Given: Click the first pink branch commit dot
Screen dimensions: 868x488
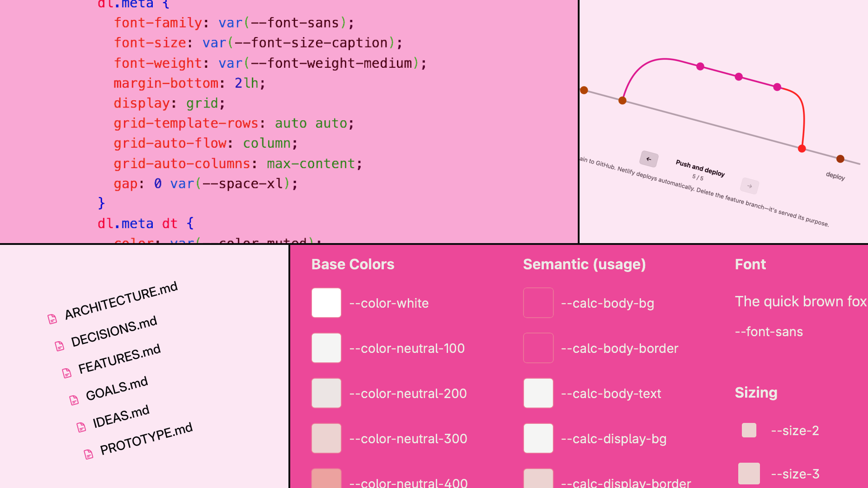Looking at the screenshot, I should click(700, 66).
